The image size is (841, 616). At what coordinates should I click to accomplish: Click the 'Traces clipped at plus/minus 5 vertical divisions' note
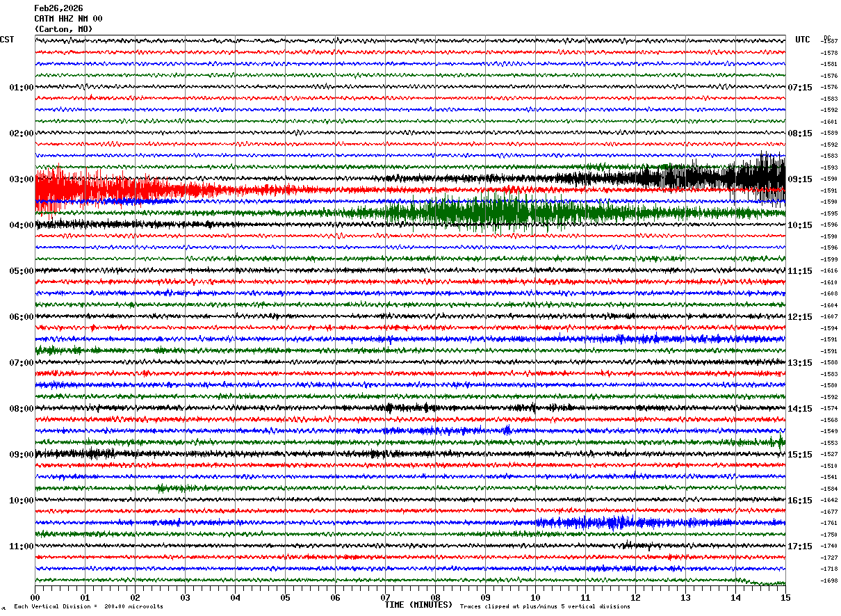545,607
